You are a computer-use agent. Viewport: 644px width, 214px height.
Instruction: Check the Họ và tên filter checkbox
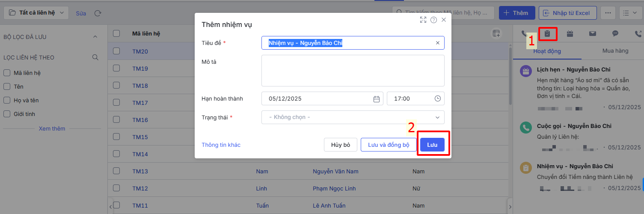(x=7, y=100)
